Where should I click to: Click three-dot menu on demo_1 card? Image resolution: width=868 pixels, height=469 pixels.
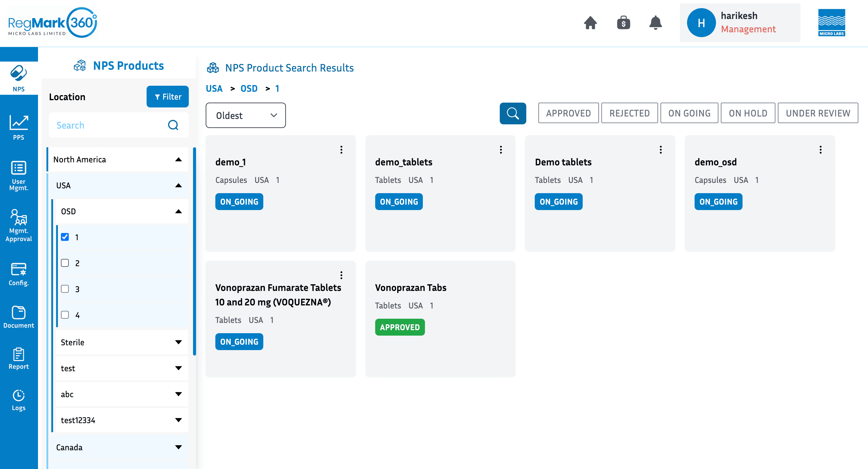(341, 150)
